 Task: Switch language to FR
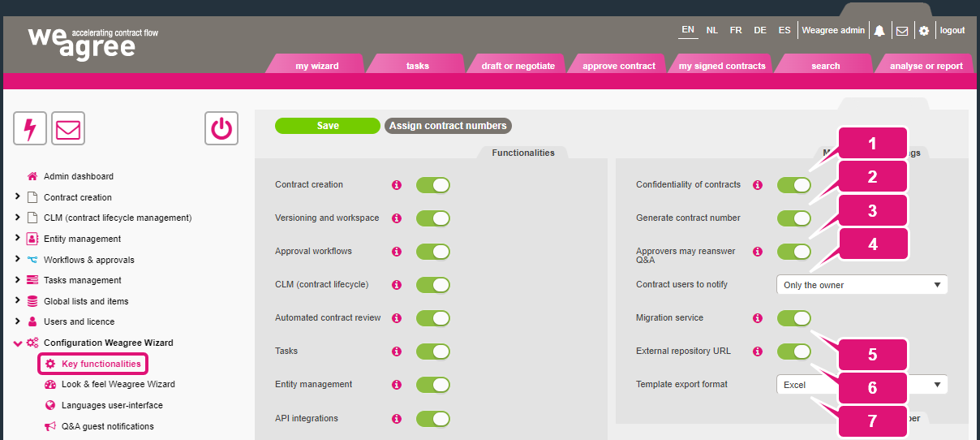(x=736, y=30)
